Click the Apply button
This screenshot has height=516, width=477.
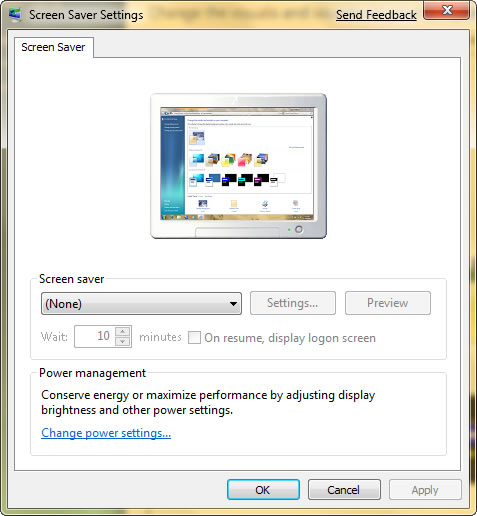(x=425, y=490)
